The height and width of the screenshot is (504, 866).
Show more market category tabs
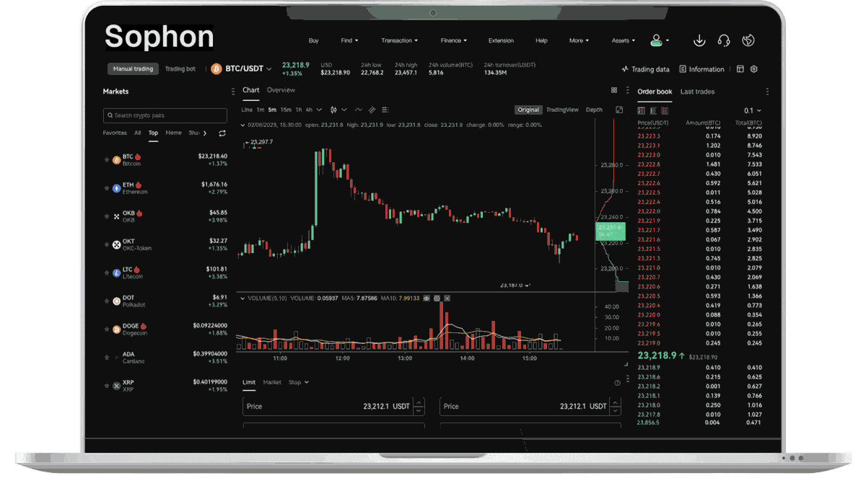[x=205, y=133]
